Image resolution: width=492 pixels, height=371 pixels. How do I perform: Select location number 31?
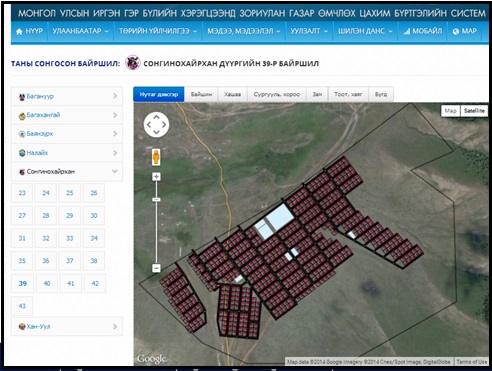tap(22, 238)
